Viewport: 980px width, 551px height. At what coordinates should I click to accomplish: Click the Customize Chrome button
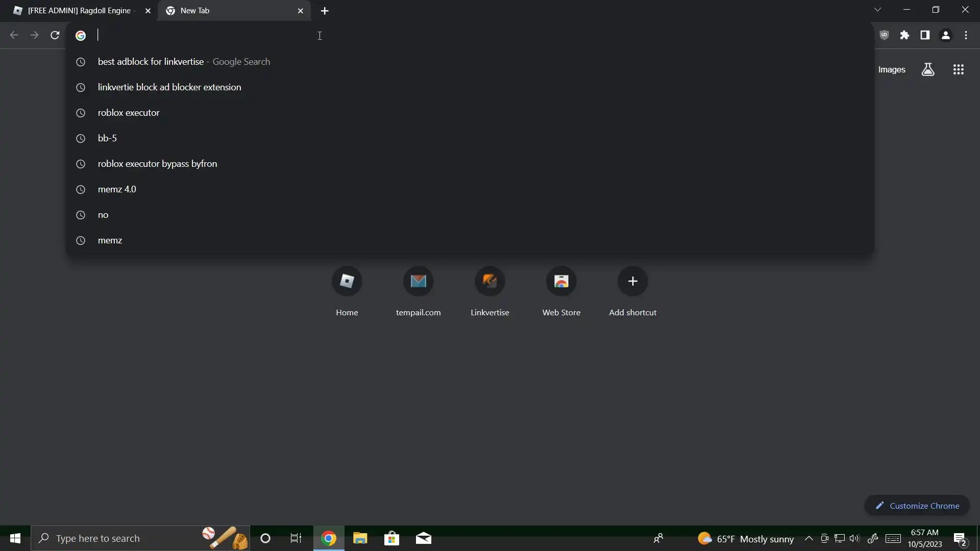(x=917, y=506)
